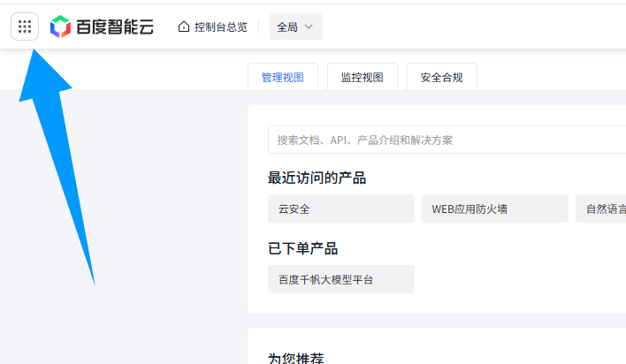The height and width of the screenshot is (364, 626).
Task: Select the partially visible 自然语言 product
Action: pos(603,209)
